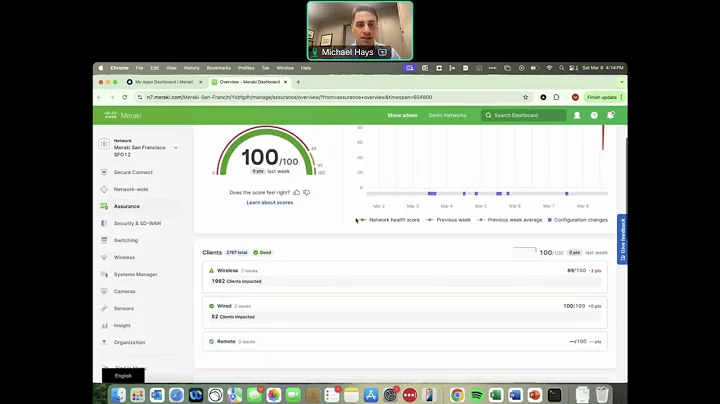Open the History menu

(191, 68)
